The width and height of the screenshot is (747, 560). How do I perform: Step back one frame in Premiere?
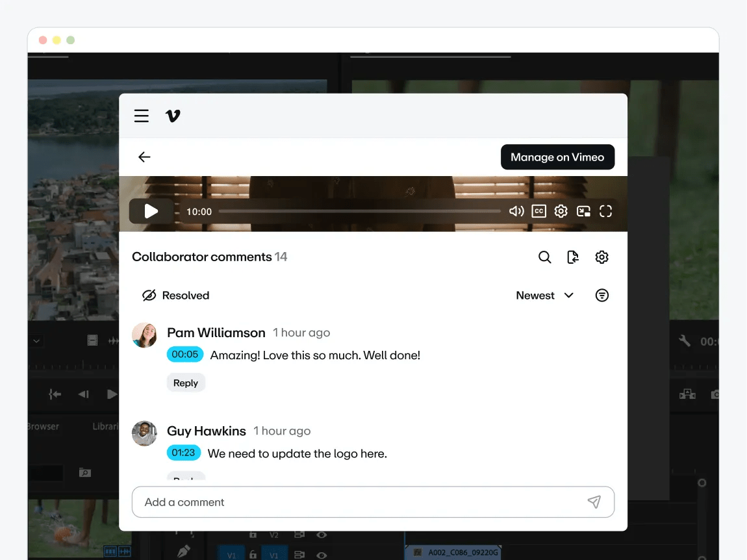[83, 394]
